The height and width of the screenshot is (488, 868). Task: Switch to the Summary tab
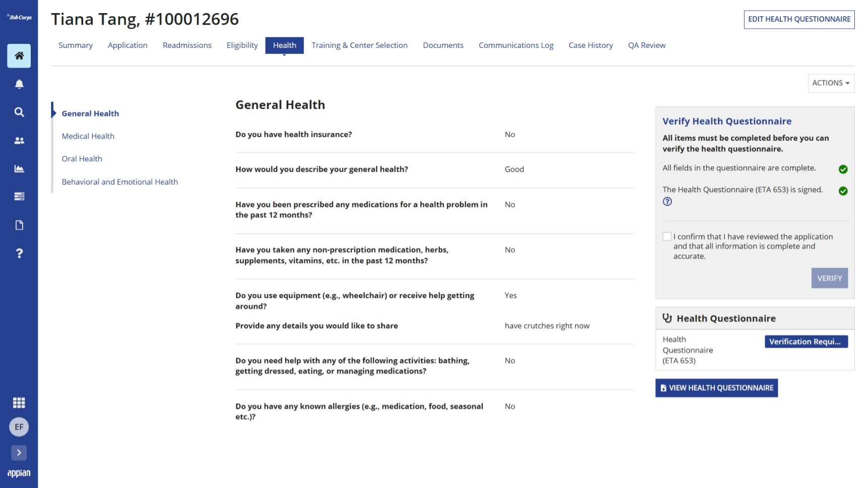[76, 45]
